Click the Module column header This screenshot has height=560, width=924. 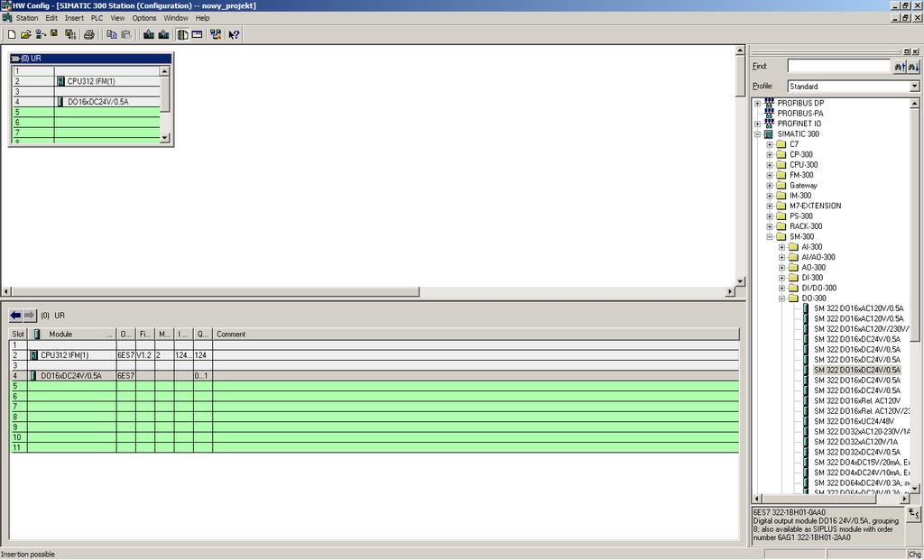tap(72, 335)
